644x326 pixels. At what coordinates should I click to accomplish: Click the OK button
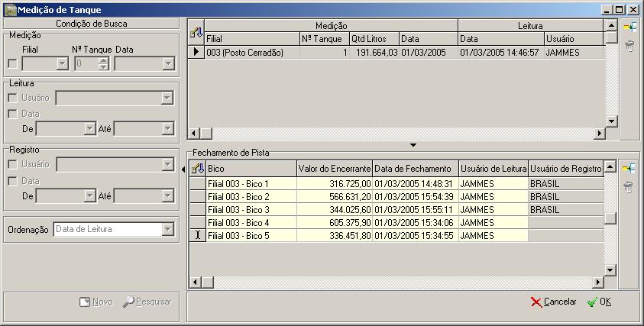click(599, 302)
